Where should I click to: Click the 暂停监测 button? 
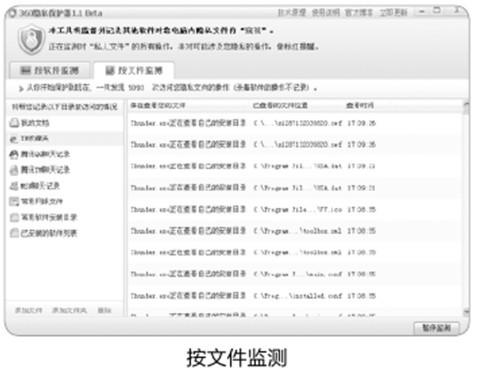436,328
